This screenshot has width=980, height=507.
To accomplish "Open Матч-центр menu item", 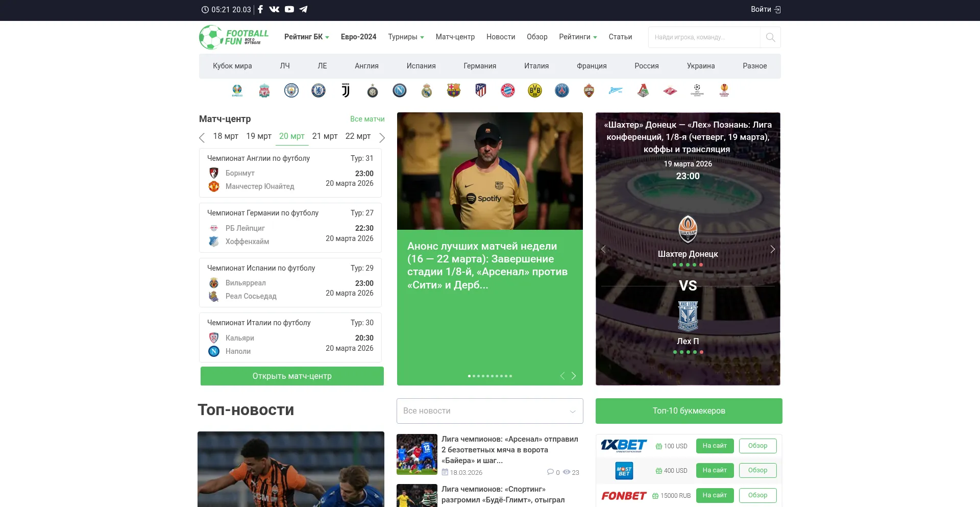I will pyautogui.click(x=455, y=37).
